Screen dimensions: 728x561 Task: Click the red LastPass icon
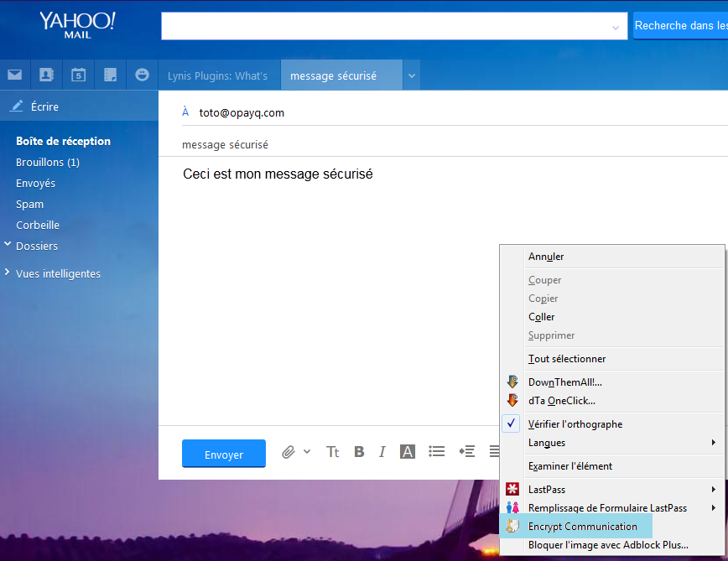pos(512,489)
